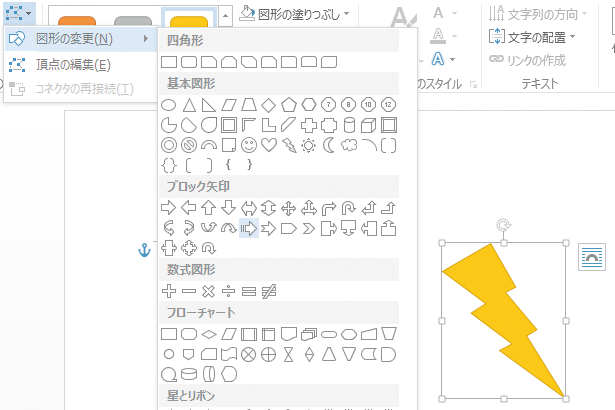The image size is (615, 410).
Task: Open layout options button beside shape
Action: [592, 257]
